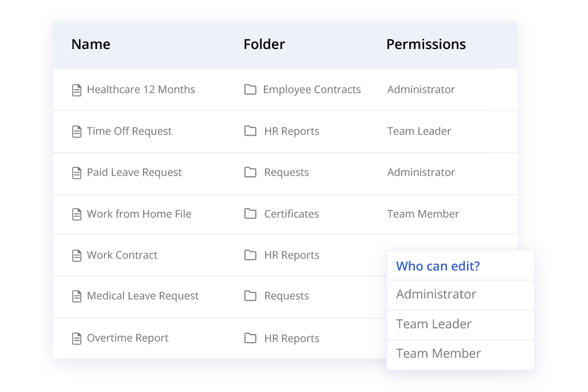Open Team Member permission for Work from Home File
The image size is (588, 392).
[423, 214]
